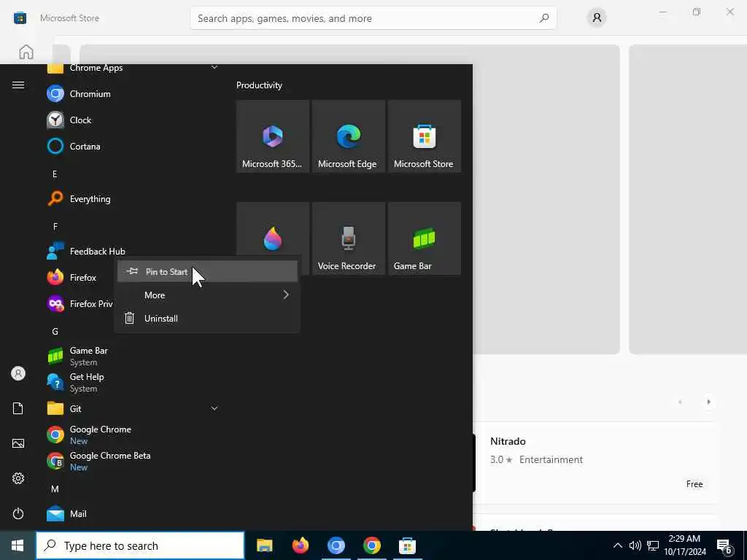
Task: Select Pin to Start in context menu
Action: pyautogui.click(x=207, y=271)
